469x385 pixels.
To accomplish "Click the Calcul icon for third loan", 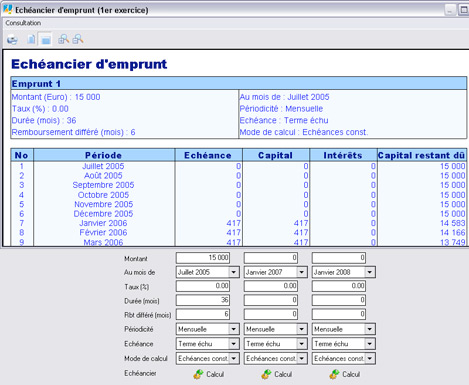I will tap(334, 374).
